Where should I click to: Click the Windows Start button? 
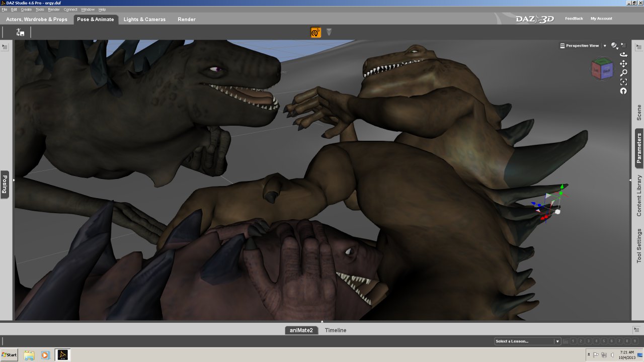[9, 355]
